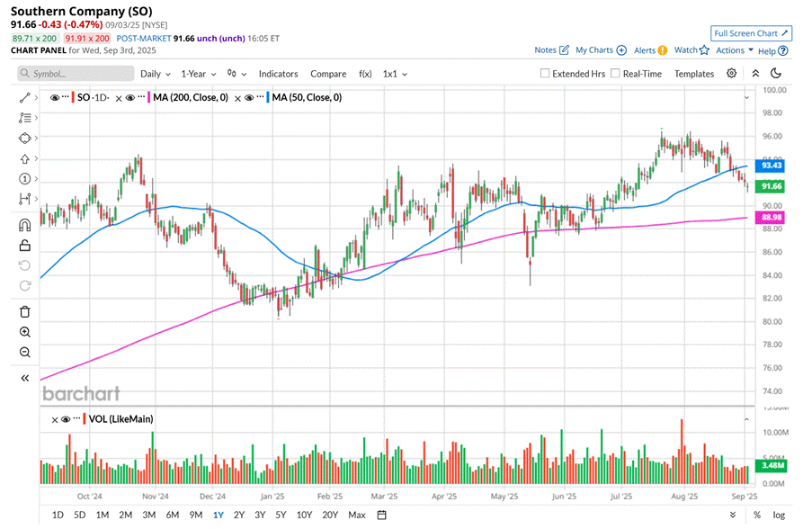Image resolution: width=812 pixels, height=529 pixels.
Task: Select the price range measure tool
Action: (x=24, y=199)
